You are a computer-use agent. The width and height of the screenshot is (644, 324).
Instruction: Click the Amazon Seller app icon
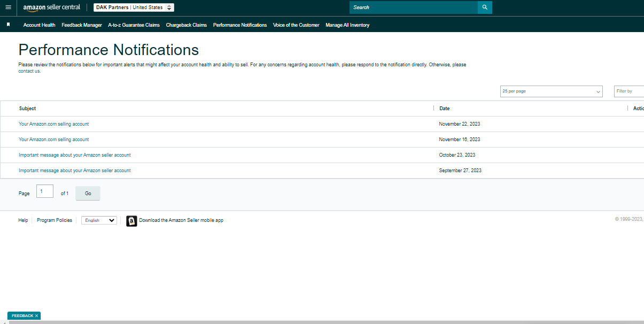pos(131,221)
